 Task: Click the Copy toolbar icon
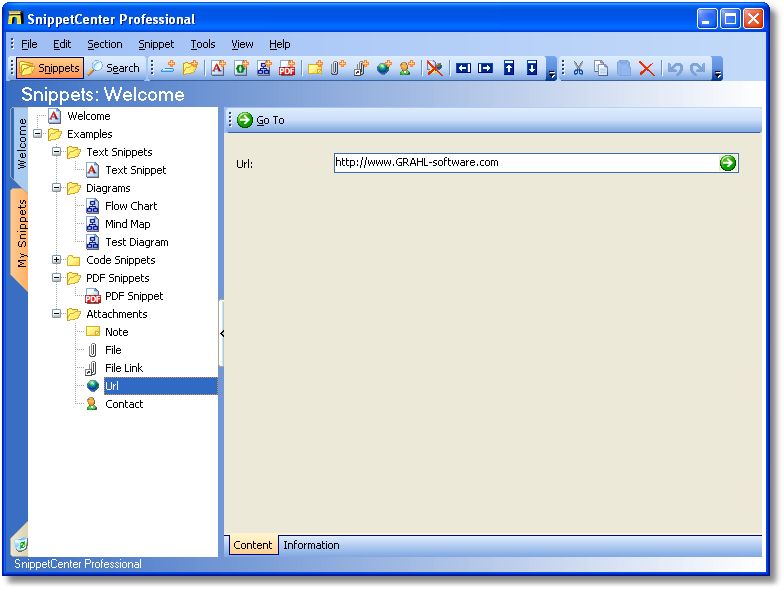601,68
